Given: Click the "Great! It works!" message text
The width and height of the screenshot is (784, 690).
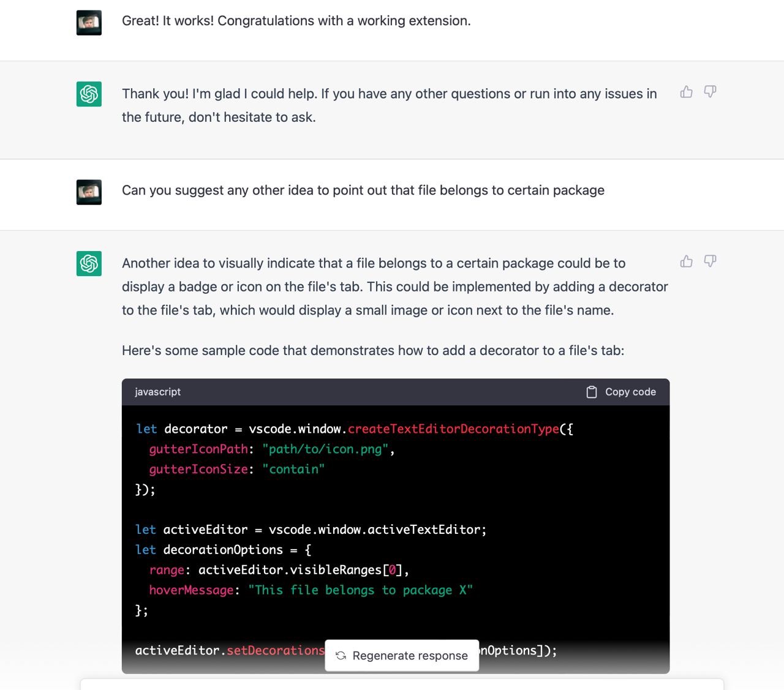Looking at the screenshot, I should pyautogui.click(x=296, y=21).
